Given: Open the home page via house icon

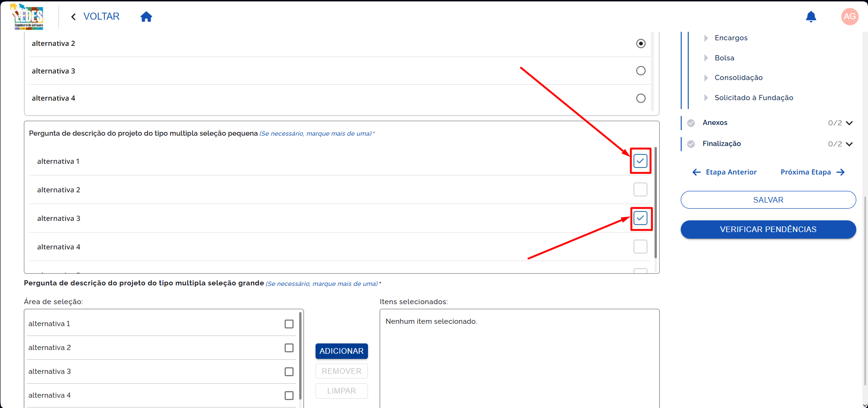Looking at the screenshot, I should [146, 17].
